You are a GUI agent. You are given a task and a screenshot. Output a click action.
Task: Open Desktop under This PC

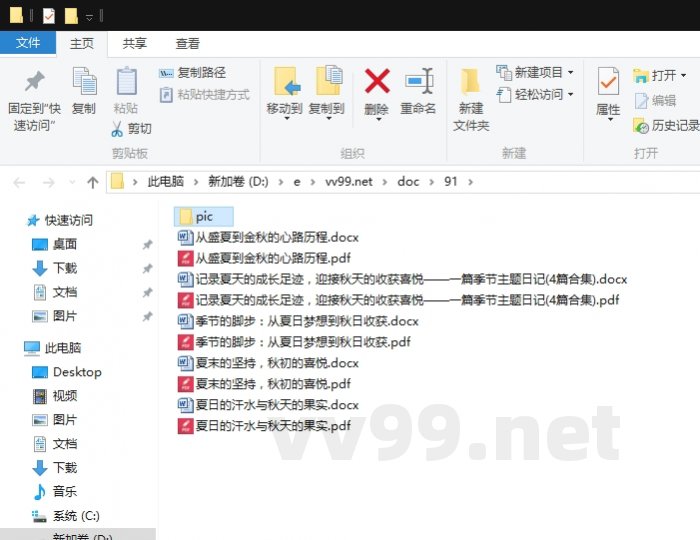pos(67,372)
